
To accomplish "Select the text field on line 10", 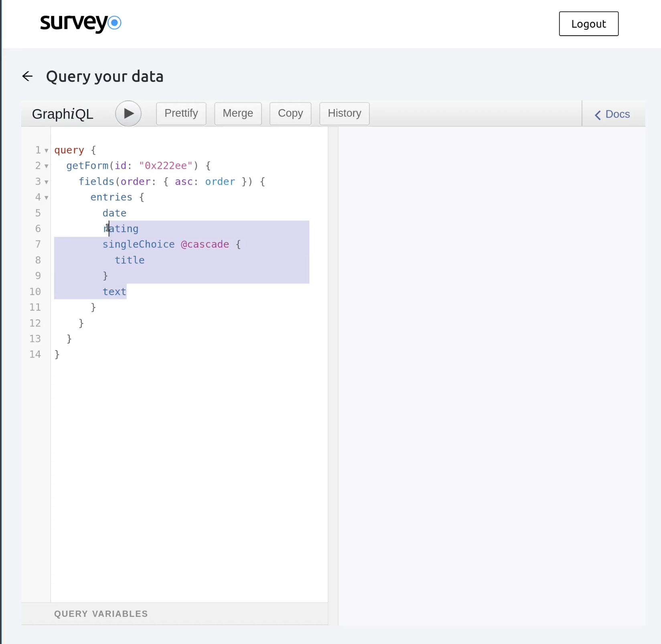I will (114, 292).
